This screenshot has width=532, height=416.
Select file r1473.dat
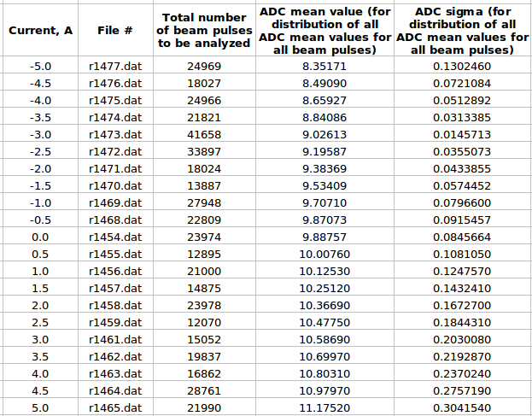click(x=115, y=135)
